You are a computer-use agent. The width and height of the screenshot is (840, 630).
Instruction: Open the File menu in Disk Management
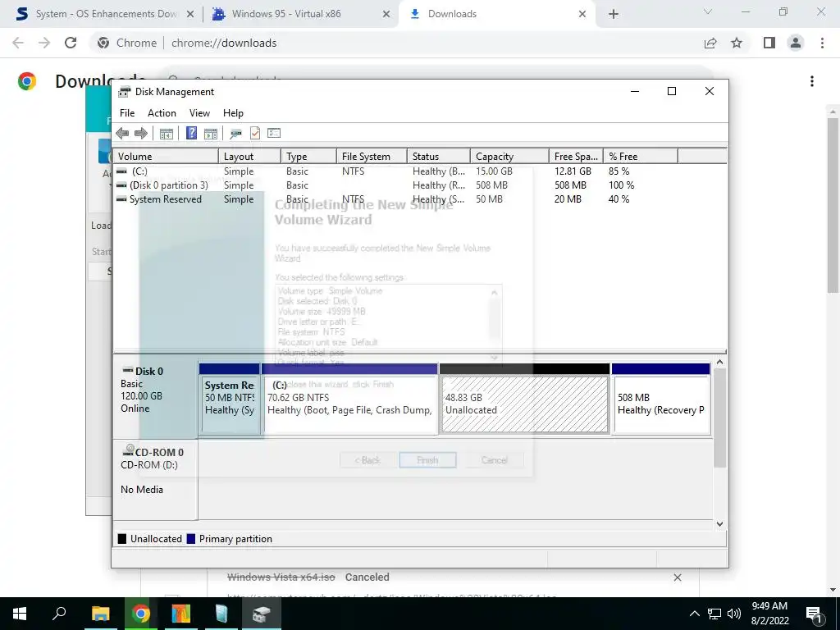[x=127, y=113]
